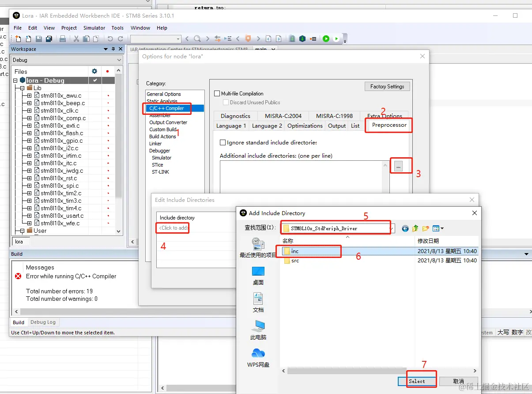The width and height of the screenshot is (532, 394).
Task: Click the ... browse include directories button
Action: point(398,167)
